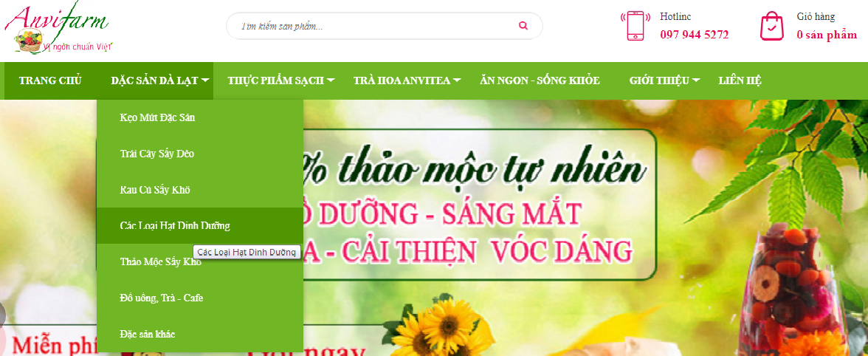This screenshot has width=868, height=356.
Task: Expand the Giới Thiệu dropdown arrow
Action: pyautogui.click(x=696, y=81)
